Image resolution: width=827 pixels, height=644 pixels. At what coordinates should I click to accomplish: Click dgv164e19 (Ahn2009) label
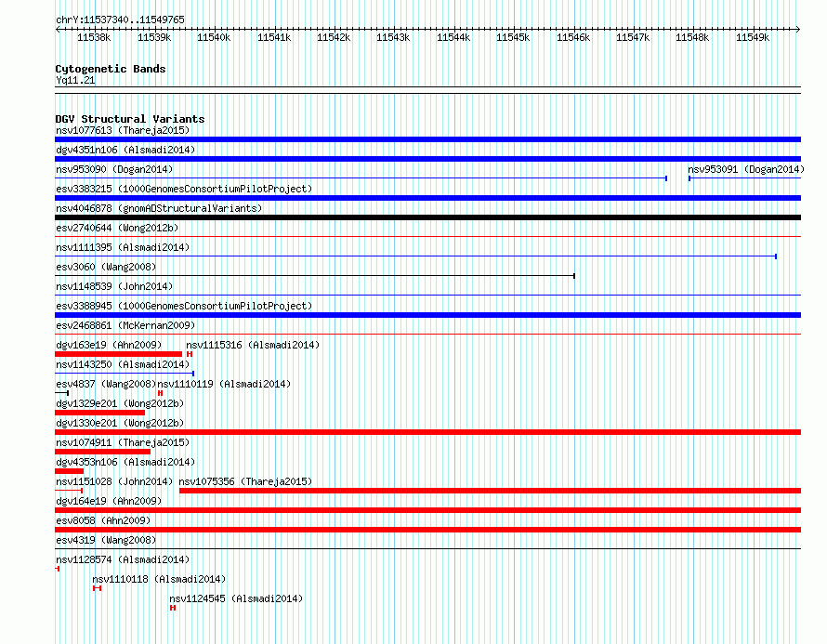[109, 501]
